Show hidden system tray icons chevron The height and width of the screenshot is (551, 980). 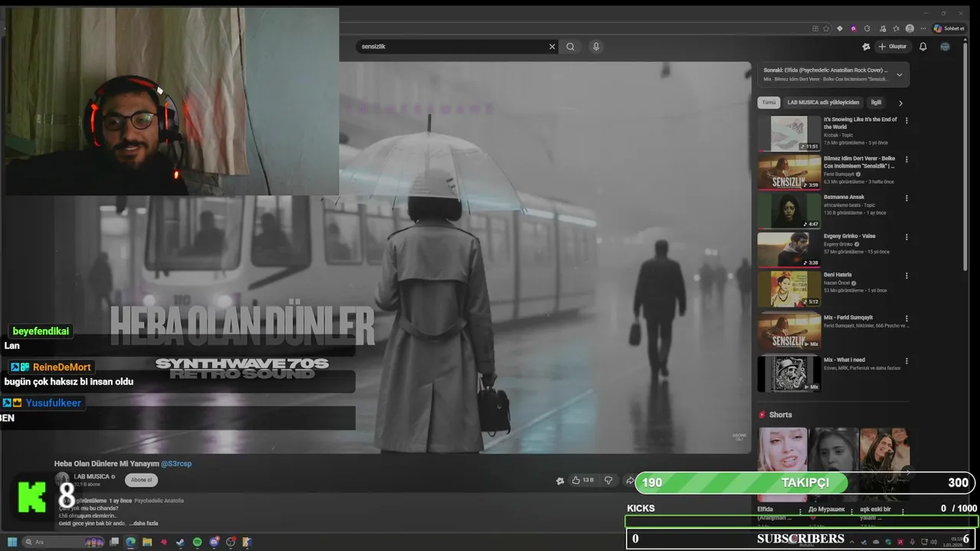852,542
